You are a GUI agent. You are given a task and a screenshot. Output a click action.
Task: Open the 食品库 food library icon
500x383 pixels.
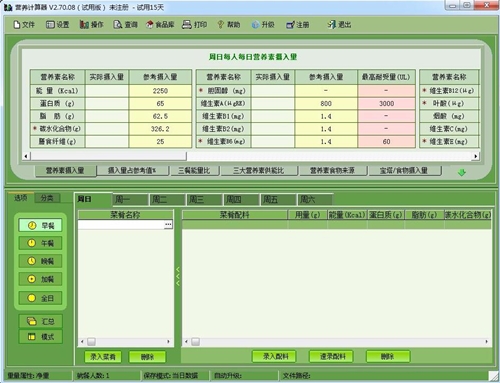(160, 24)
